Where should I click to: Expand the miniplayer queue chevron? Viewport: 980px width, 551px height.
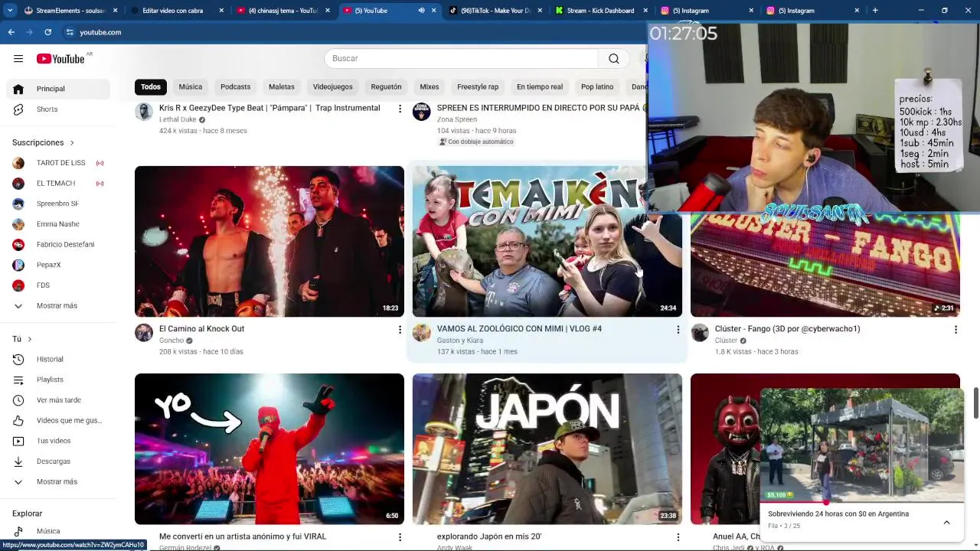pyautogui.click(x=946, y=522)
